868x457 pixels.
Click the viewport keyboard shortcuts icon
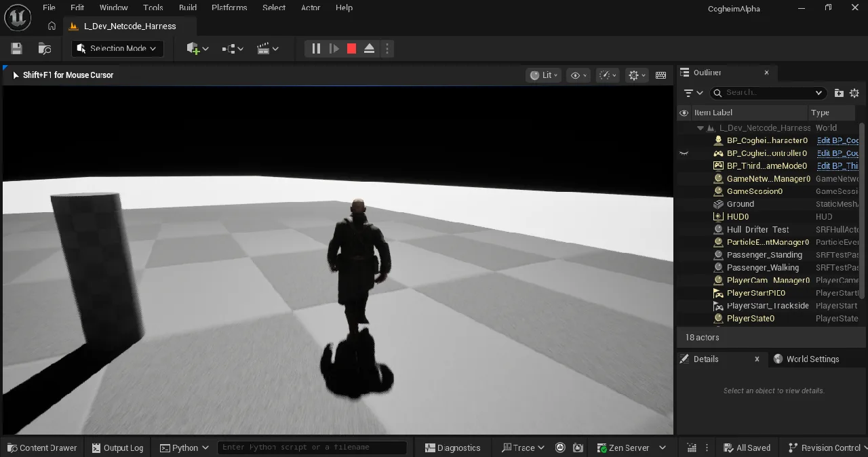click(x=660, y=75)
